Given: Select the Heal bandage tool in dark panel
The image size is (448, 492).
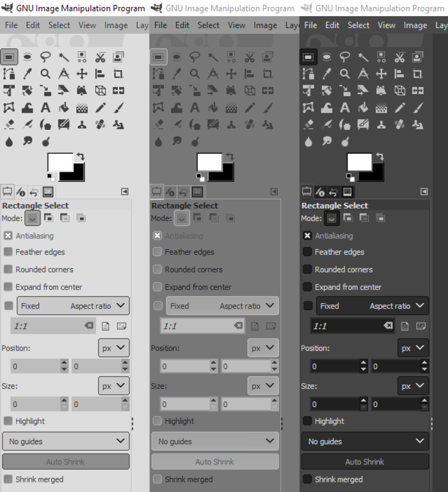Looking at the screenshot, I should click(x=400, y=124).
